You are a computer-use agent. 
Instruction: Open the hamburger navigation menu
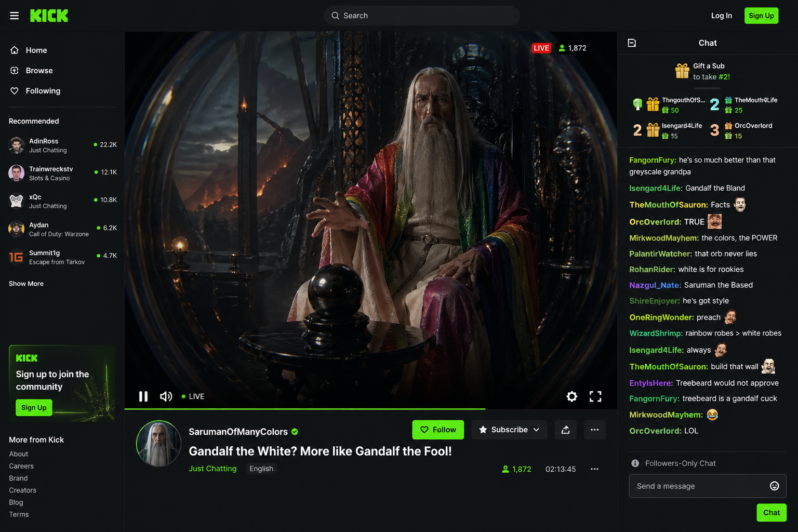coord(15,16)
